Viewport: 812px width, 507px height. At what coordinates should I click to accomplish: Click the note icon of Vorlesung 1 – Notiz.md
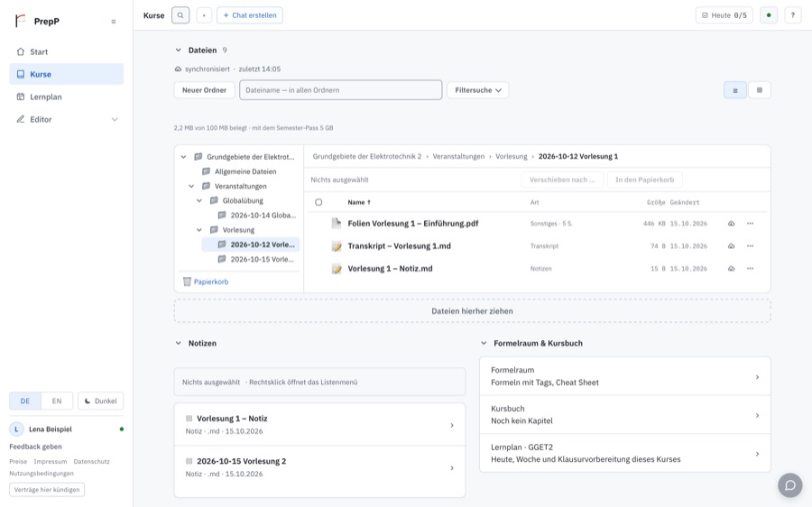(x=337, y=269)
